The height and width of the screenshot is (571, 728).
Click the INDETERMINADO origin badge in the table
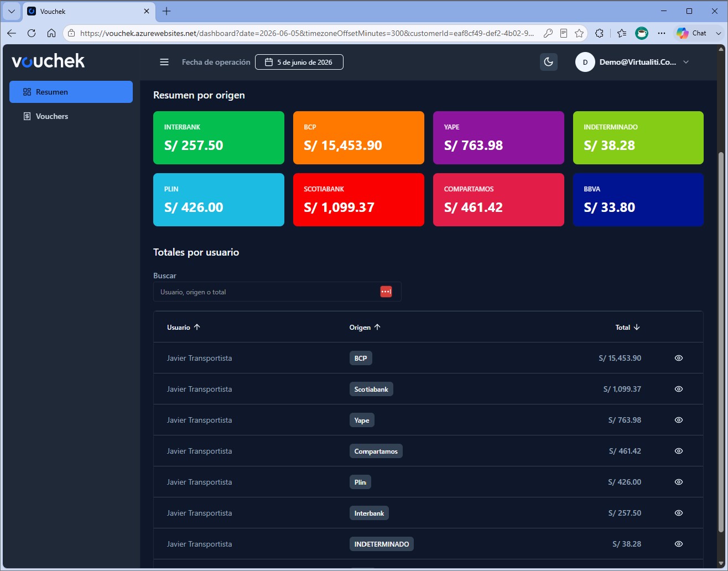[x=382, y=544]
